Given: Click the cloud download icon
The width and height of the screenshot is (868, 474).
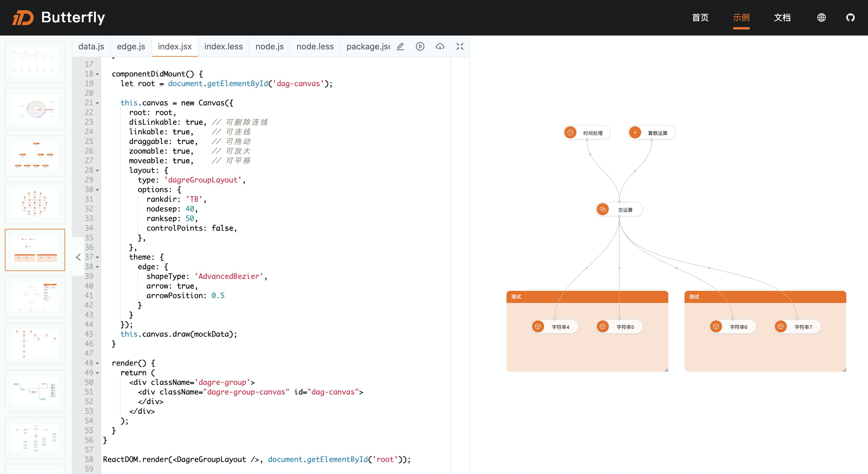Looking at the screenshot, I should pyautogui.click(x=440, y=46).
